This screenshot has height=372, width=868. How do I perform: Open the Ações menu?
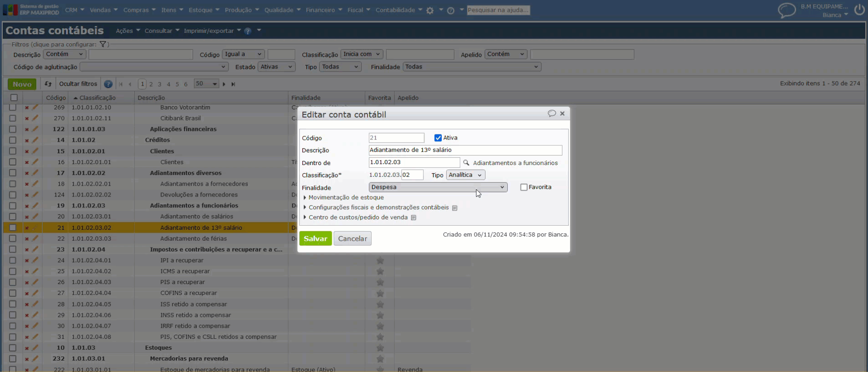[128, 31]
